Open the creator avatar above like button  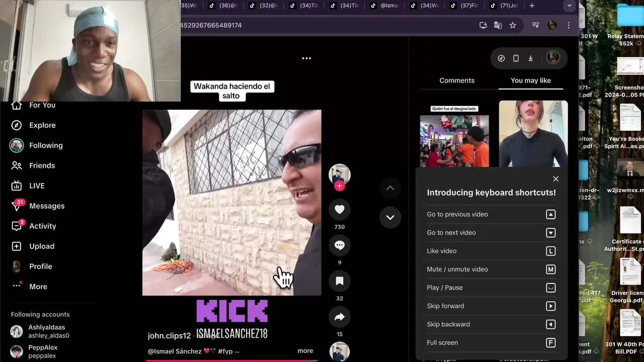tap(340, 174)
